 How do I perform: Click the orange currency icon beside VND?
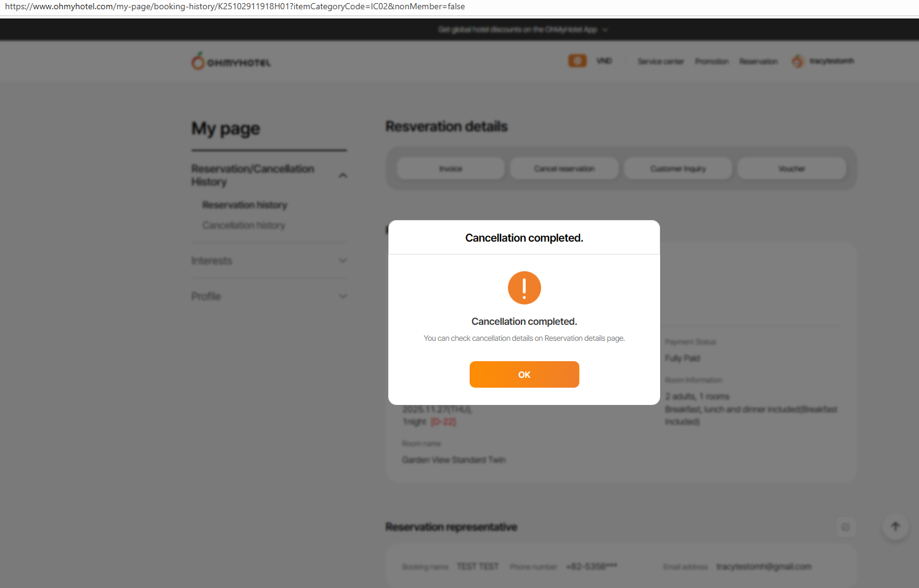[577, 60]
